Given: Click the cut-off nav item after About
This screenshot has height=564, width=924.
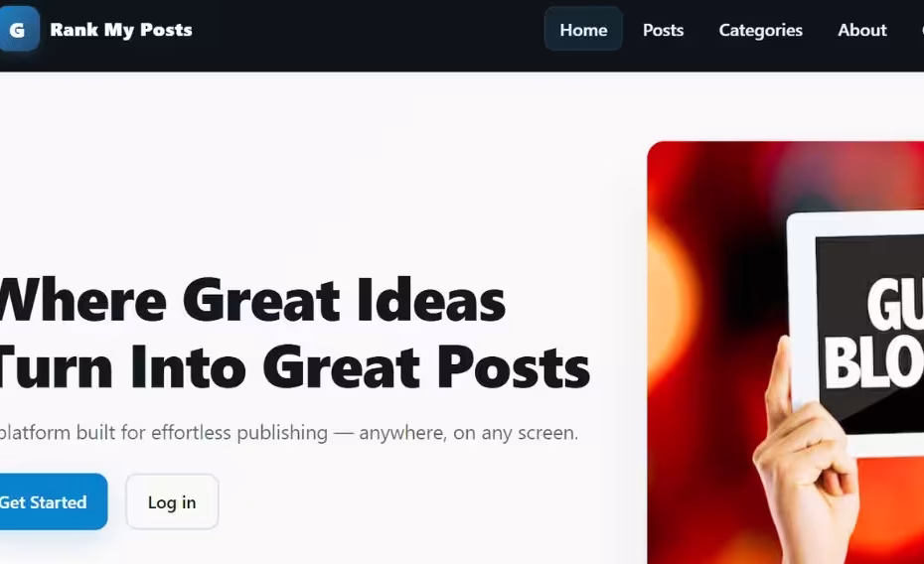Looking at the screenshot, I should [x=920, y=30].
